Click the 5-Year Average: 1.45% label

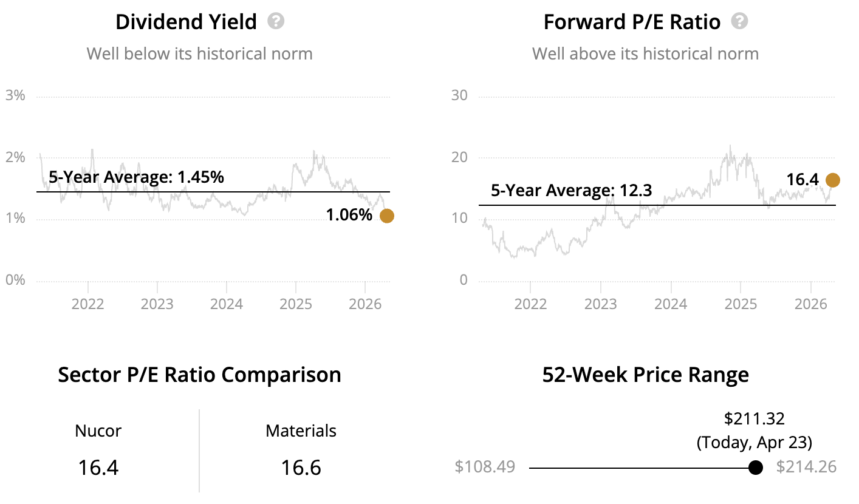[x=136, y=178]
